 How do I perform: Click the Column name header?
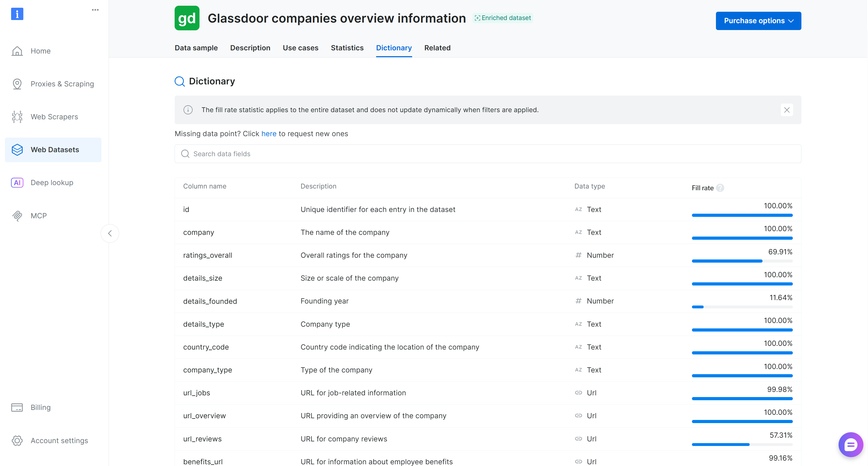pos(205,187)
